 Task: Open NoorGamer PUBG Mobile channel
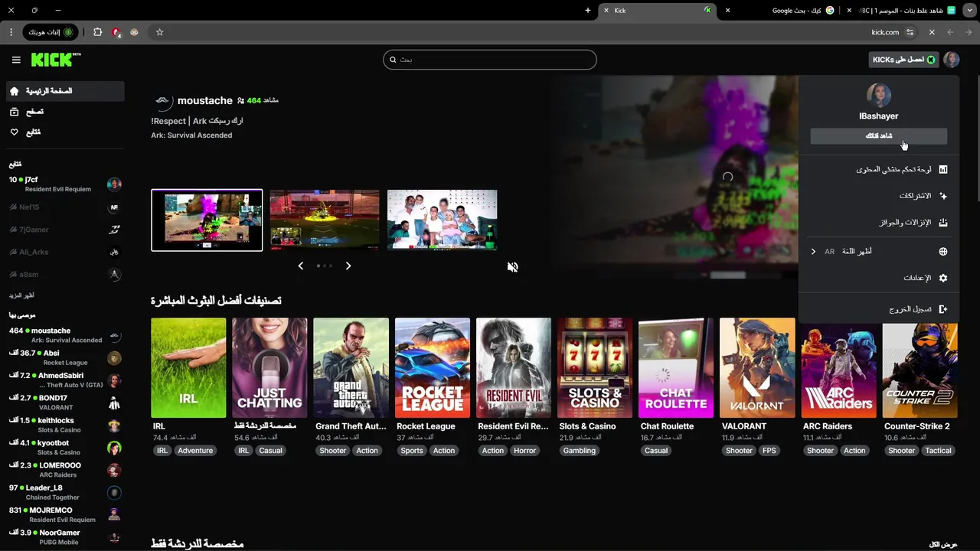[65, 537]
